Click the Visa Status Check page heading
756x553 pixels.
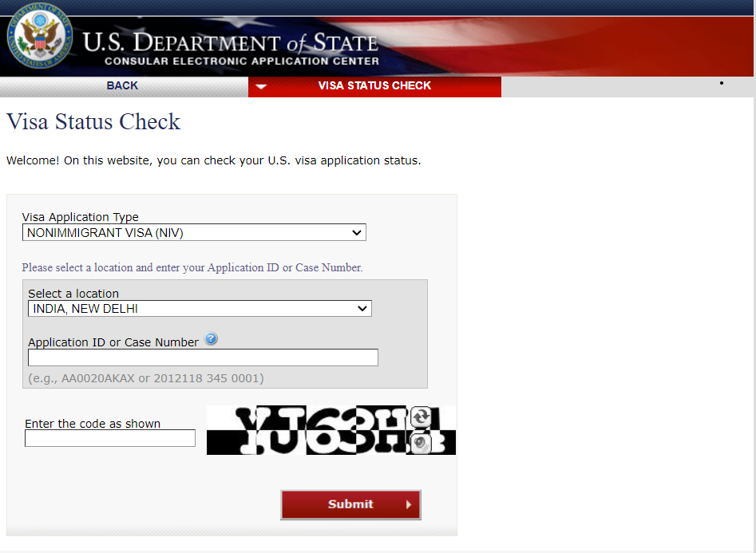pyautogui.click(x=93, y=121)
